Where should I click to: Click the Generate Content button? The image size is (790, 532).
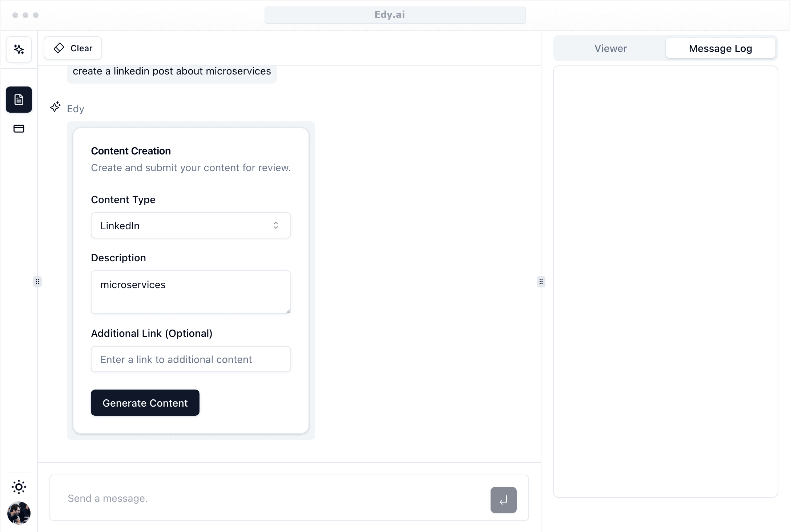click(x=145, y=403)
